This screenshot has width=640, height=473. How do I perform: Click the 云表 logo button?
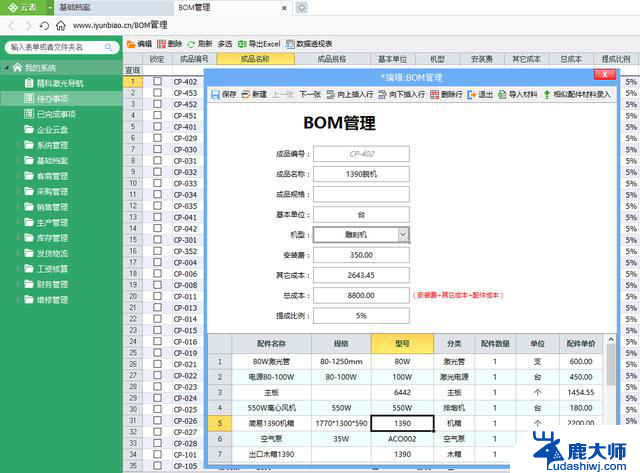pos(23,8)
